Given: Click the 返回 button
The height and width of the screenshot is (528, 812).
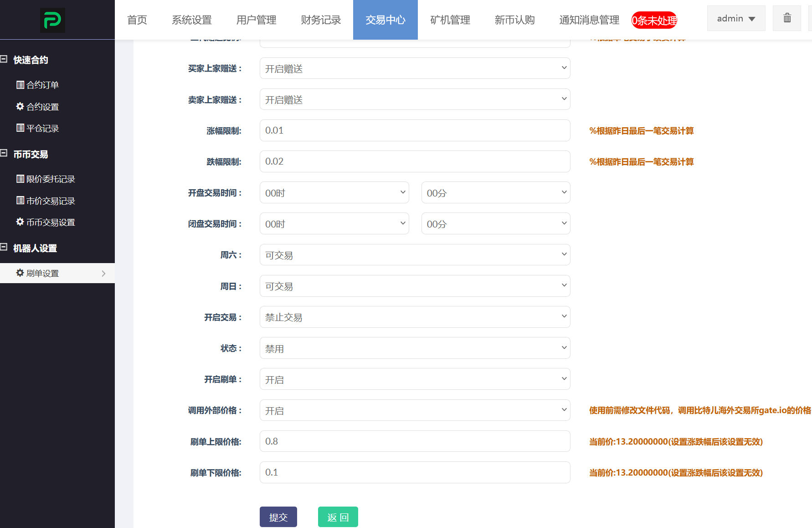Looking at the screenshot, I should [338, 517].
